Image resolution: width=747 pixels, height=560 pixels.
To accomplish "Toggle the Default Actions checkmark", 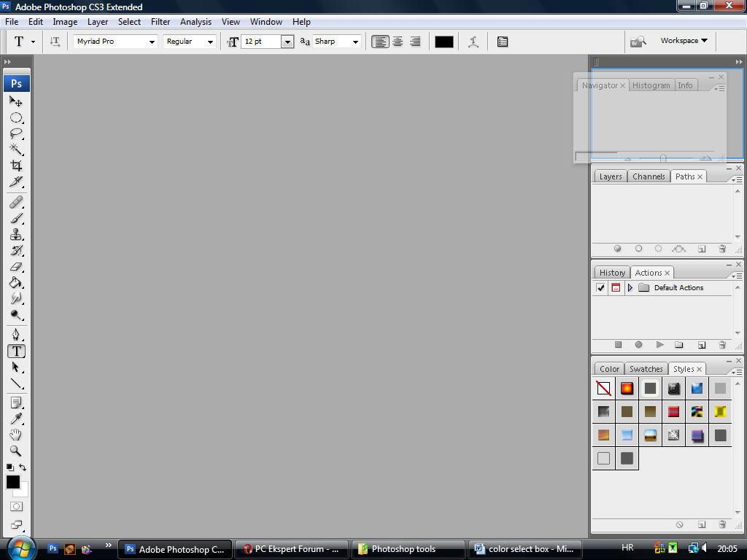I will click(x=600, y=288).
